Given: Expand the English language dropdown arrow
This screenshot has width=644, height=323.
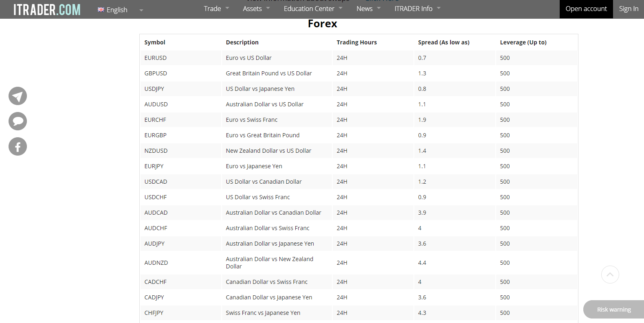Looking at the screenshot, I should [x=141, y=10].
